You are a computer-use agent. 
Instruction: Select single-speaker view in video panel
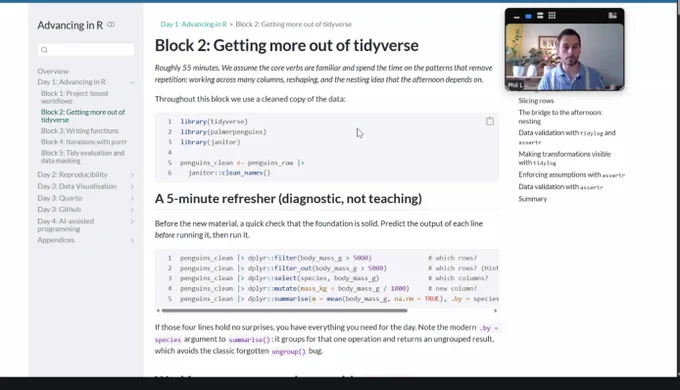[x=528, y=16]
